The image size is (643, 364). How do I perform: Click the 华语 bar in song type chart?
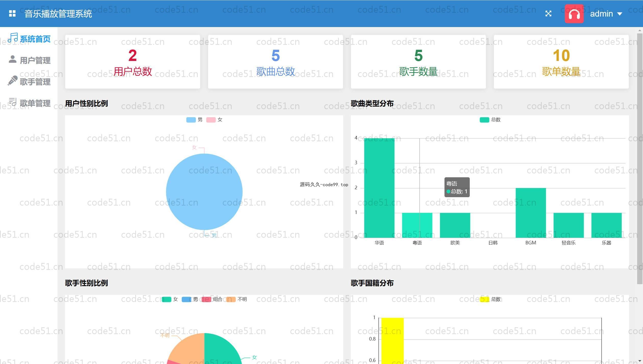(x=379, y=188)
